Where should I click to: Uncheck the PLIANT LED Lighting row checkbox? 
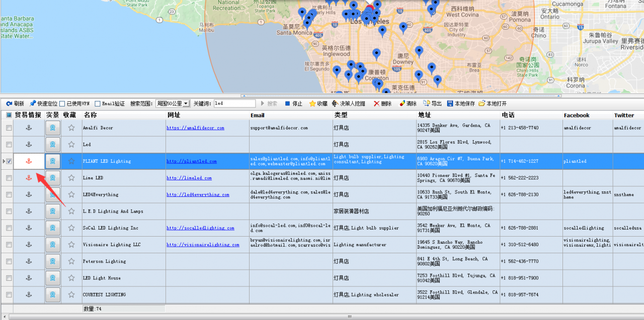coord(9,161)
